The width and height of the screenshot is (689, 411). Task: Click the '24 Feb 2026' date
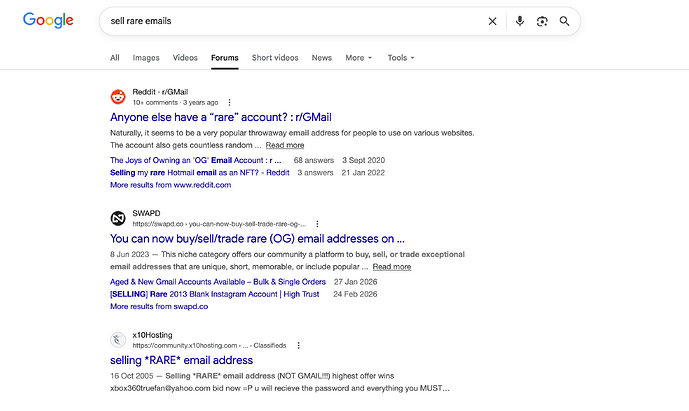pyautogui.click(x=355, y=294)
